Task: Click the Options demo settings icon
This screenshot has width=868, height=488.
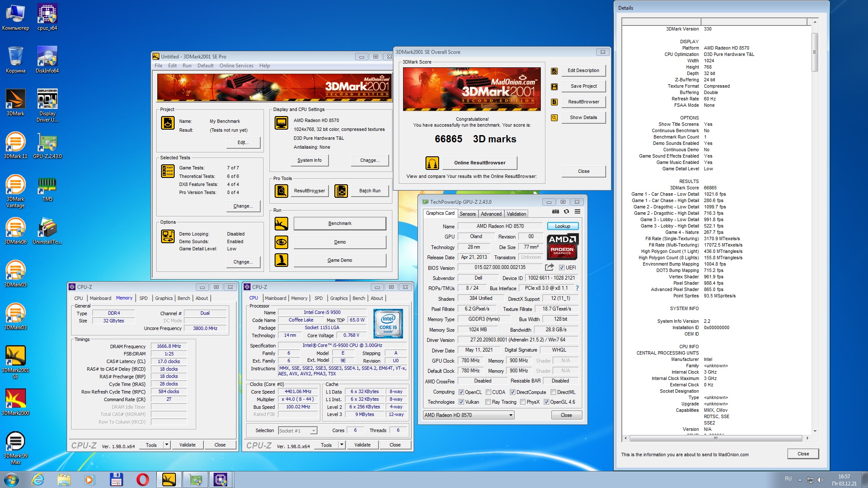Action: pos(168,236)
